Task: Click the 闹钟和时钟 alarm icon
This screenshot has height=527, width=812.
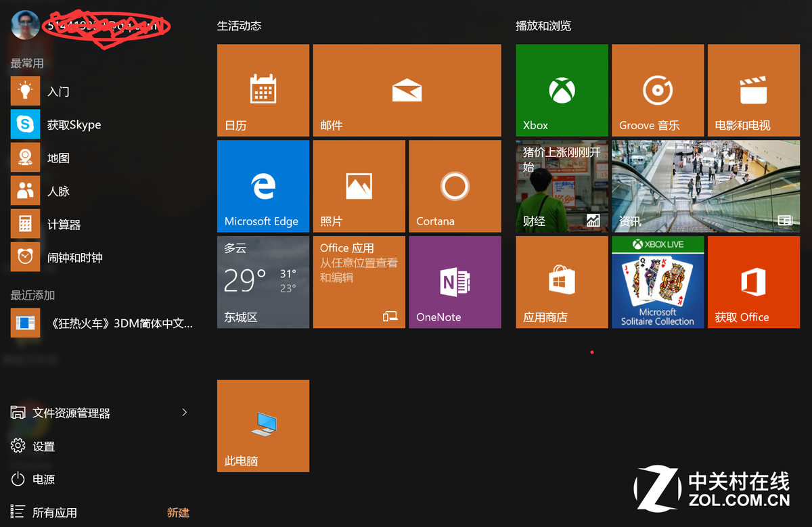Action: (26, 257)
